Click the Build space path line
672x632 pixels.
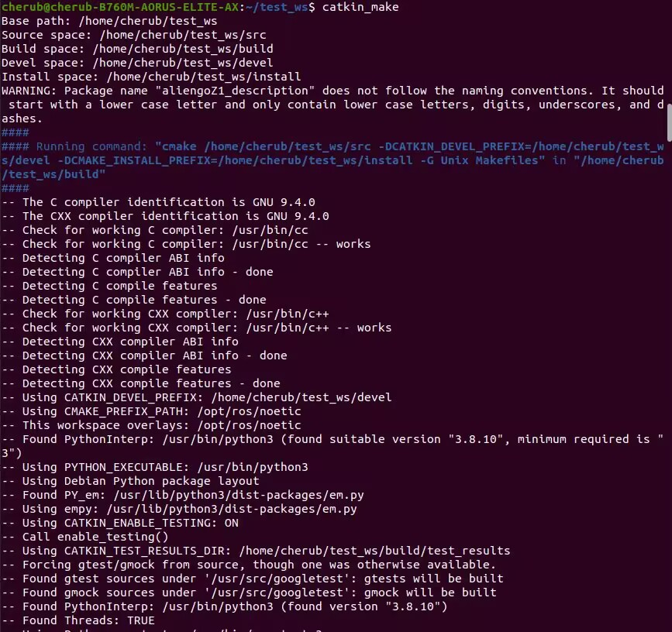coord(137,49)
